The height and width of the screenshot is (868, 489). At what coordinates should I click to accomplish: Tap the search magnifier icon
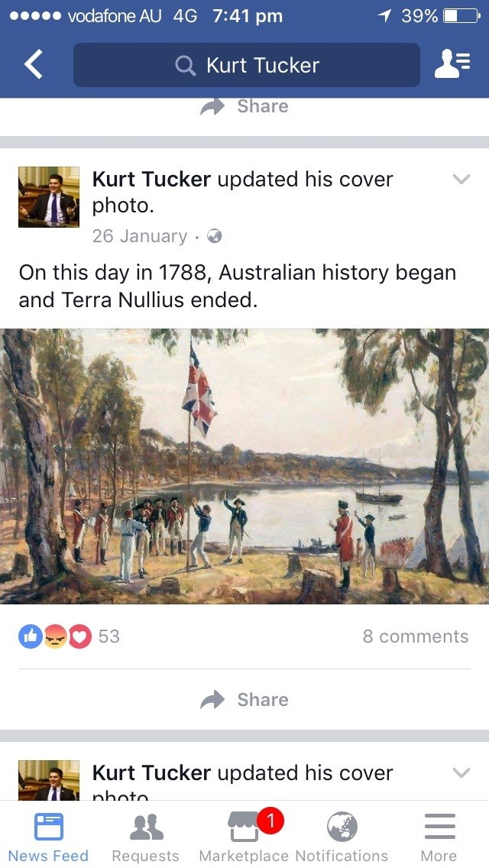(185, 66)
